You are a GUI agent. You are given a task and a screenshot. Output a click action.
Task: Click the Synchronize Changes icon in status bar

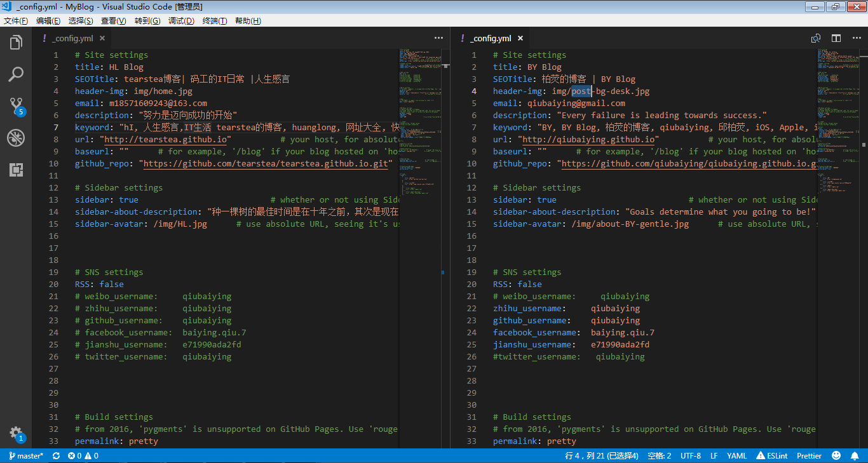tap(56, 456)
